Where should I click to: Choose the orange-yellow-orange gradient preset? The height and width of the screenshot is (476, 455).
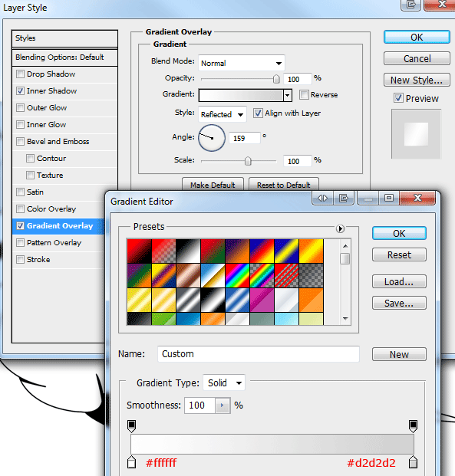[x=312, y=251]
